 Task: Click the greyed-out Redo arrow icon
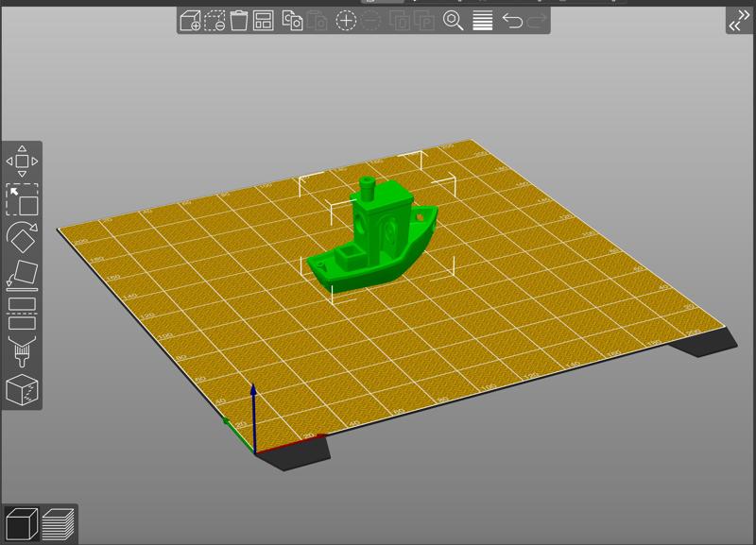[x=537, y=21]
